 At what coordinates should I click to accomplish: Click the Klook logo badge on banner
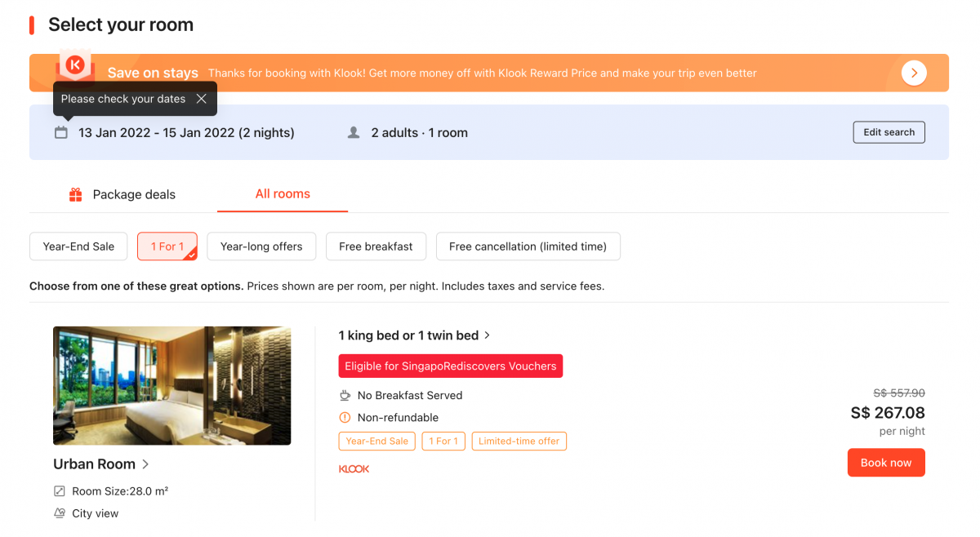(x=75, y=64)
